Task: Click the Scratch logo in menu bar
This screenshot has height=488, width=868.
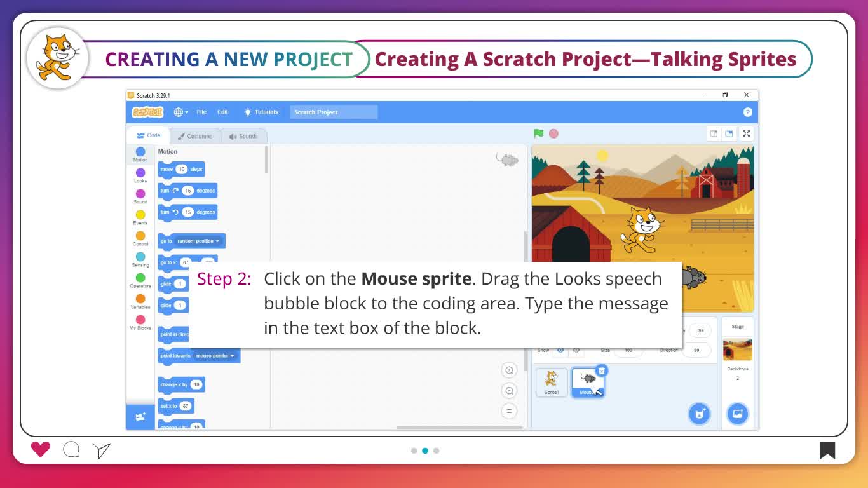Action: pyautogui.click(x=147, y=112)
